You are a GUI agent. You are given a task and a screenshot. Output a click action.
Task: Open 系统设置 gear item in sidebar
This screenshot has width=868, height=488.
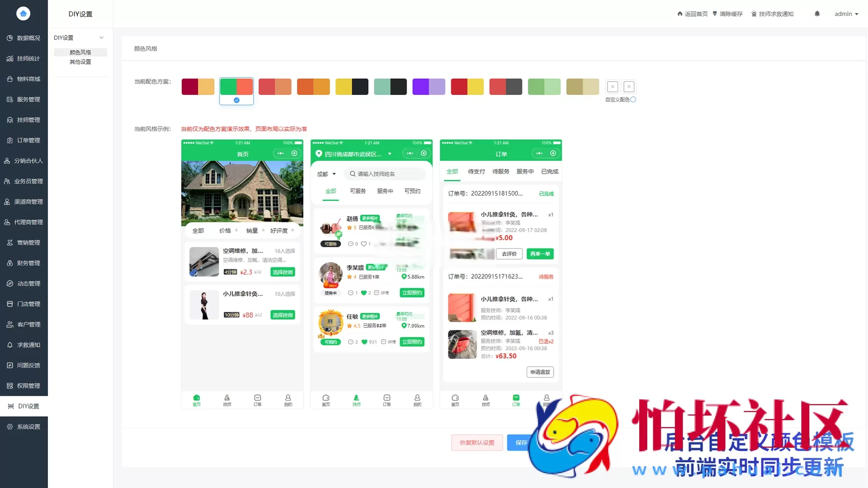pos(24,427)
